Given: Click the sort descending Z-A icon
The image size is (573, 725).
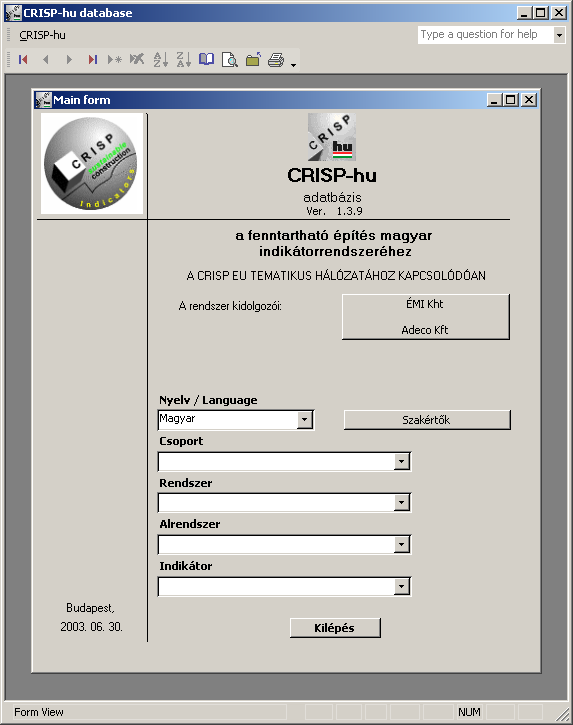Looking at the screenshot, I should (x=184, y=60).
